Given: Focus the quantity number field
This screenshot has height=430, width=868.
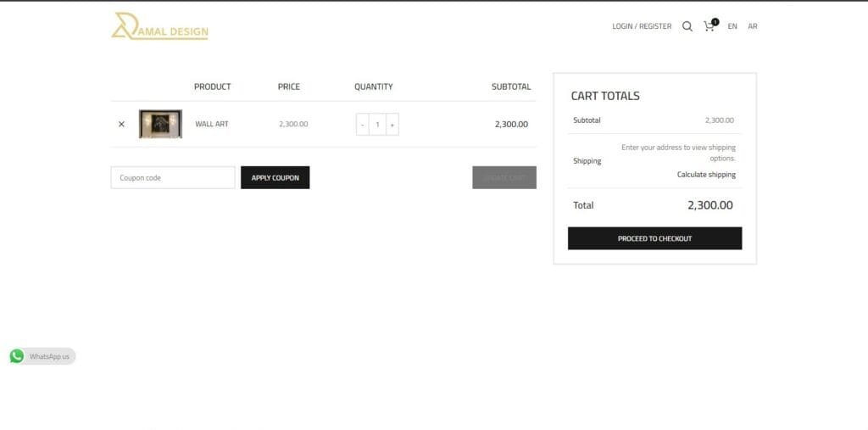Looking at the screenshot, I should pos(377,125).
